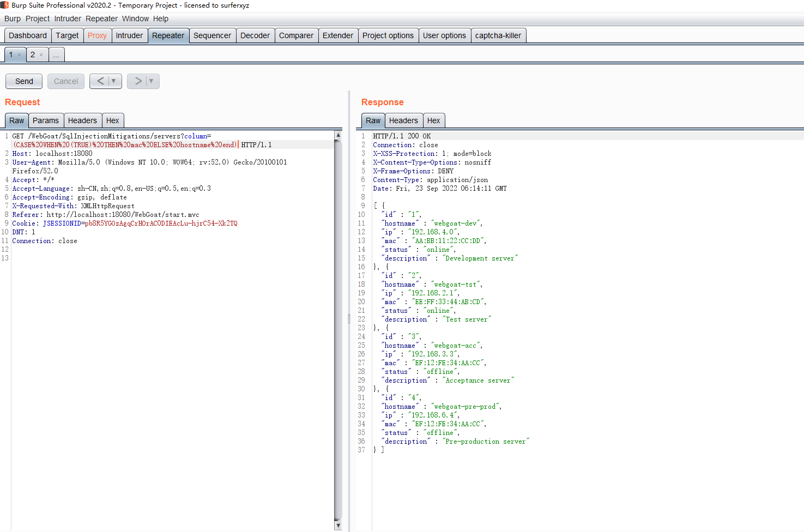Click the 'HTTP/1.1 200 OK' response line
This screenshot has height=532, width=804.
(402, 136)
